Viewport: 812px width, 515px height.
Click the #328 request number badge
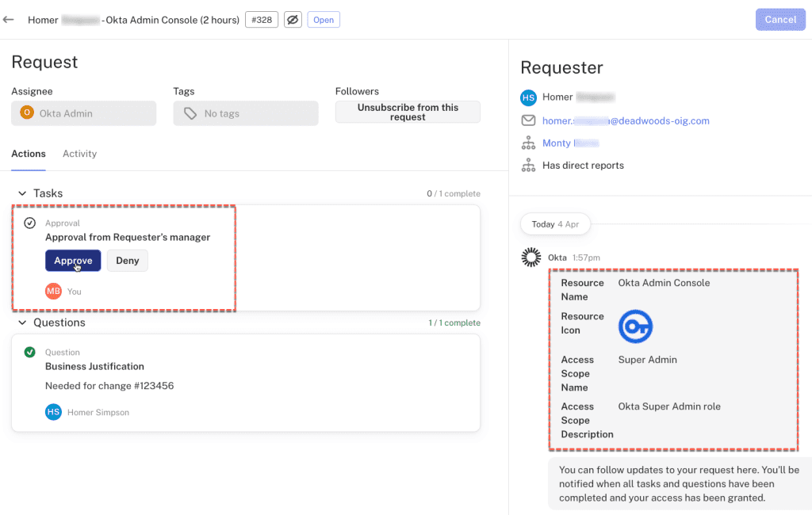click(x=262, y=20)
